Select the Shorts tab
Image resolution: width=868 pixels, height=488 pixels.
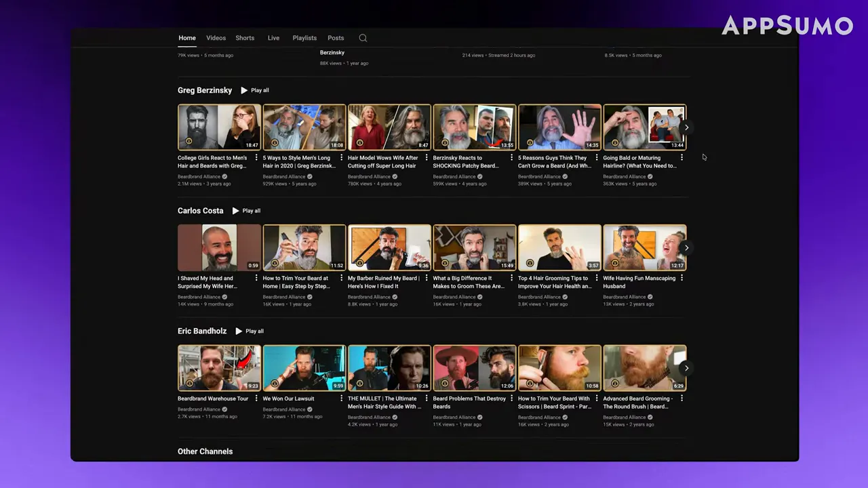click(x=245, y=38)
